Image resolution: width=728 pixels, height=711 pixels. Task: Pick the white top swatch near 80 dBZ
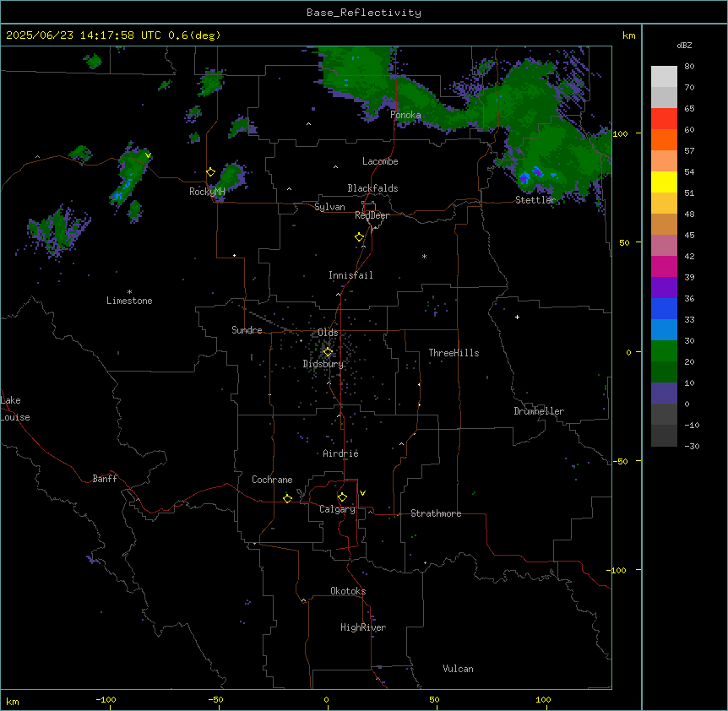(x=664, y=77)
